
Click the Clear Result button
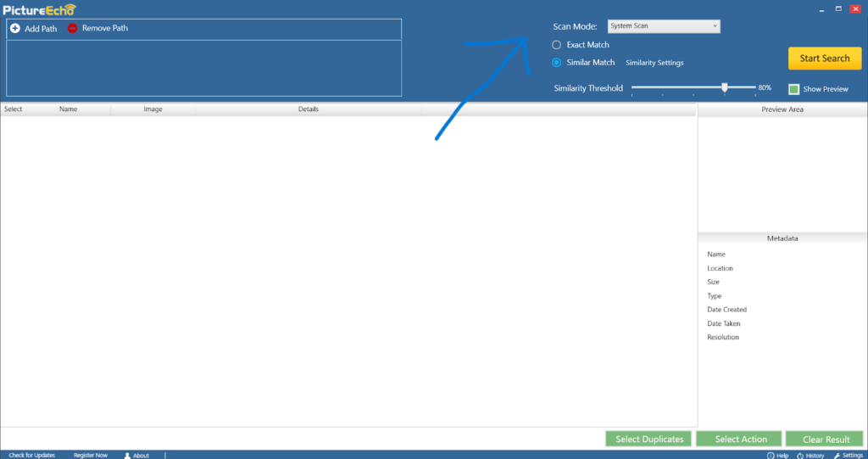pyautogui.click(x=826, y=439)
